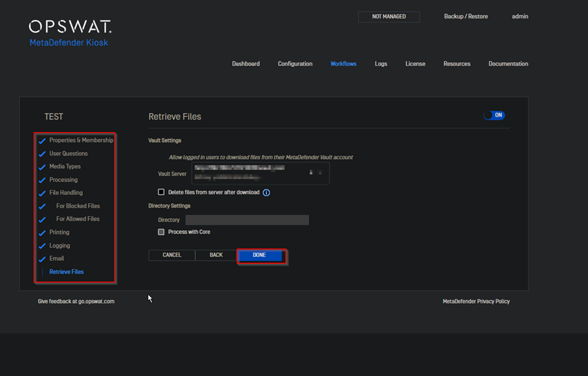Select User Questions workflow step
This screenshot has height=376, width=588.
[x=68, y=154]
